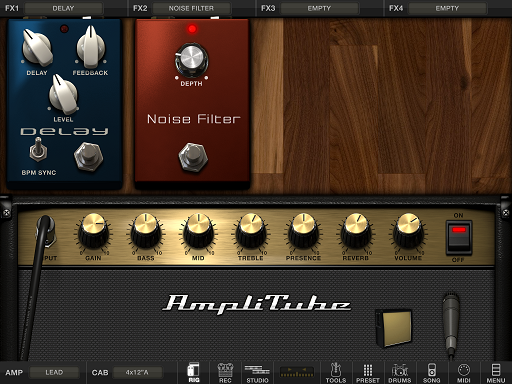Screen dimensions: 512x384
Task: Open the DRUMS icon
Action: [x=399, y=373]
